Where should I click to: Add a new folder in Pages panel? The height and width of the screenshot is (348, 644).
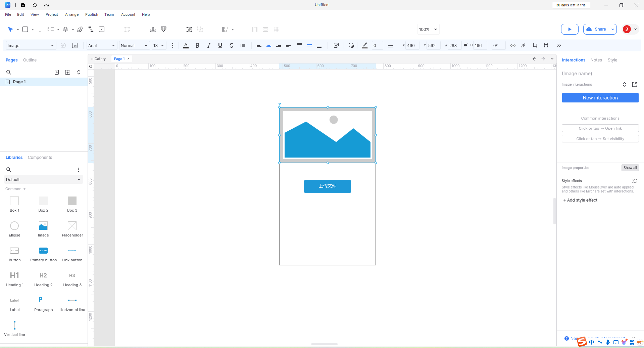[x=67, y=72]
